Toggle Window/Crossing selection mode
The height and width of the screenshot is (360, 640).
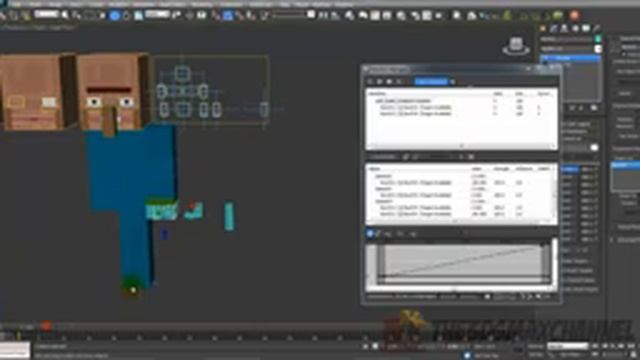pyautogui.click(x=102, y=16)
